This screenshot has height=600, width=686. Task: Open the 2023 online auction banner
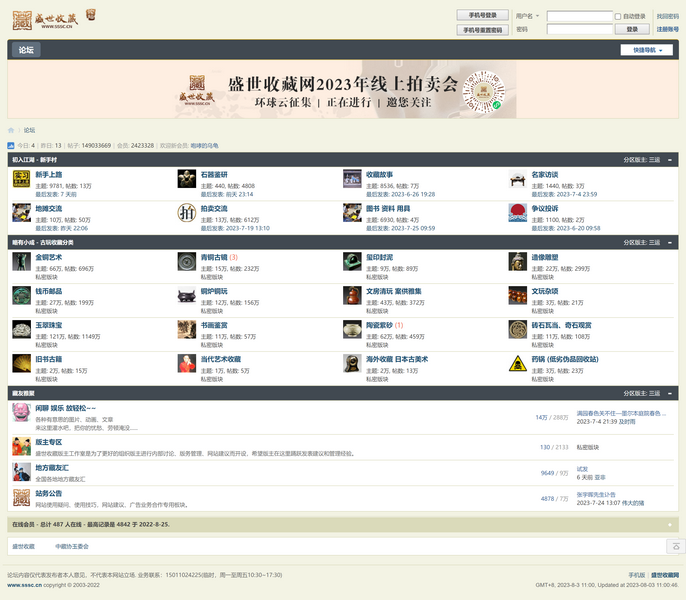coord(343,90)
